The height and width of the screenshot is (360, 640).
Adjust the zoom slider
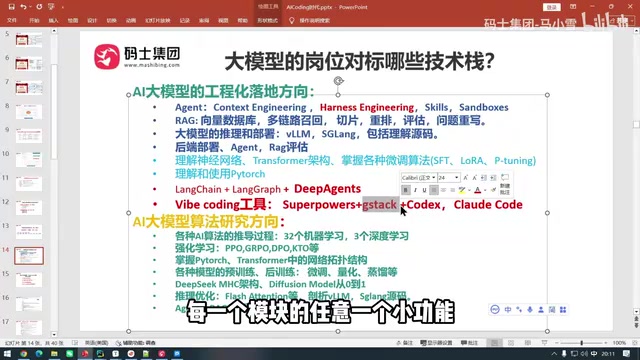(x=582, y=343)
